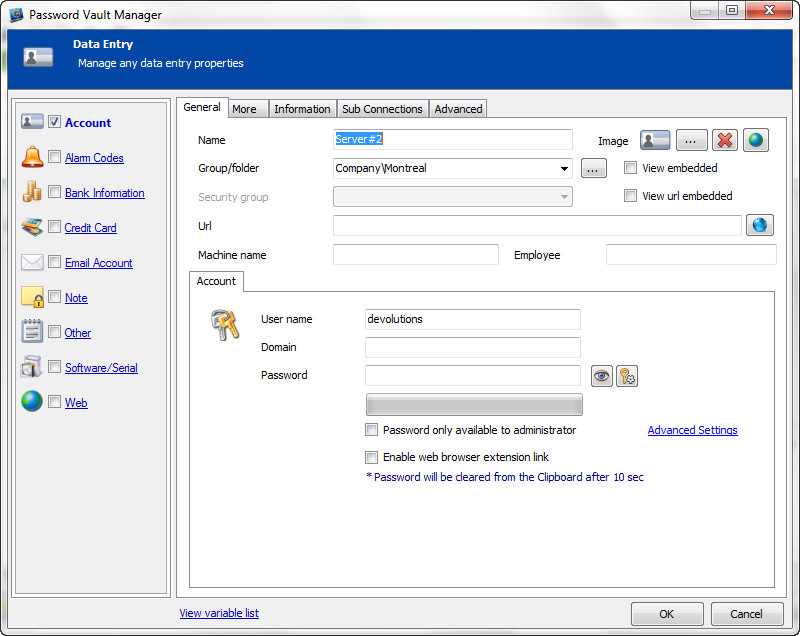Focus the Name field containing Server#2
The image size is (800, 636).
(x=453, y=139)
